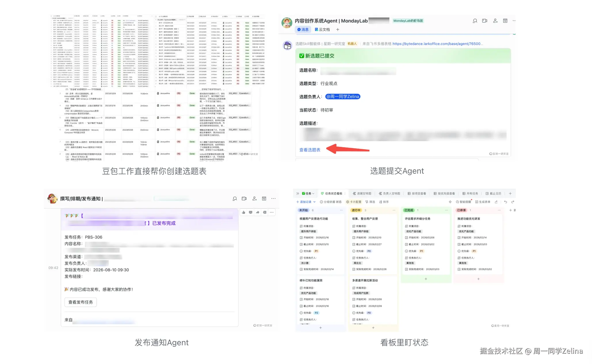Viewport: 592px width, 364px height.
Task: Open the 根据用户反馈迭代功能 task card
Action: pos(320,244)
